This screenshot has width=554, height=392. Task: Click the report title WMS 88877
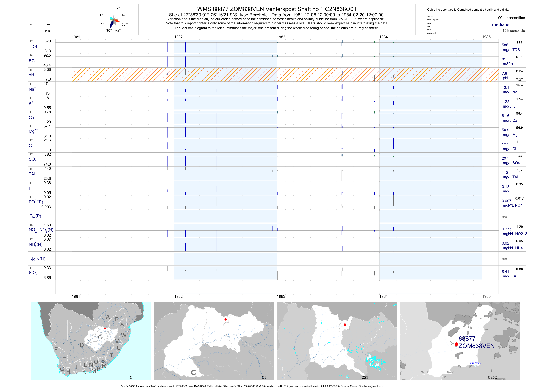click(x=277, y=9)
